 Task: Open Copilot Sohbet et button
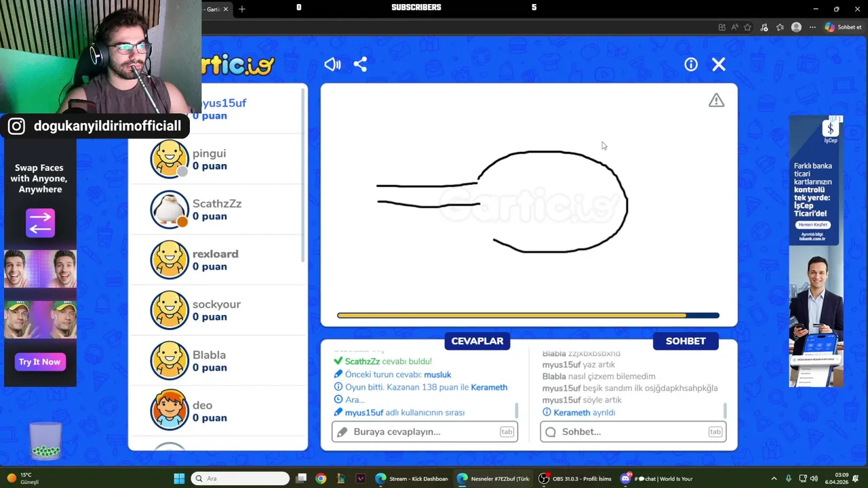(843, 27)
